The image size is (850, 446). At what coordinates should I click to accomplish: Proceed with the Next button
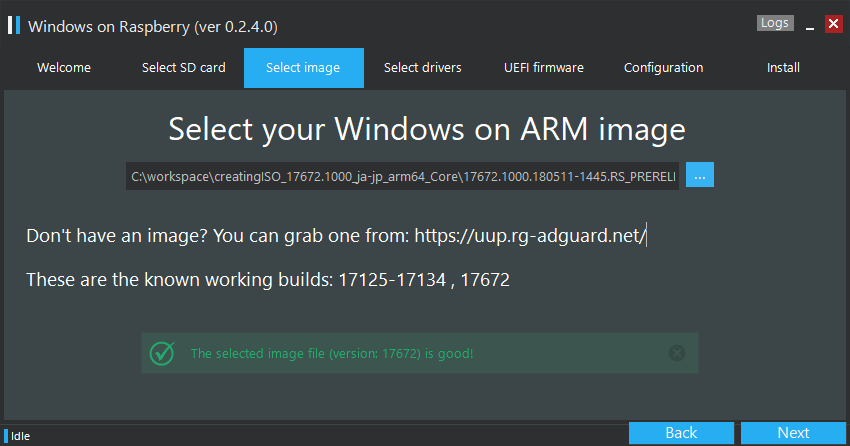tap(793, 433)
